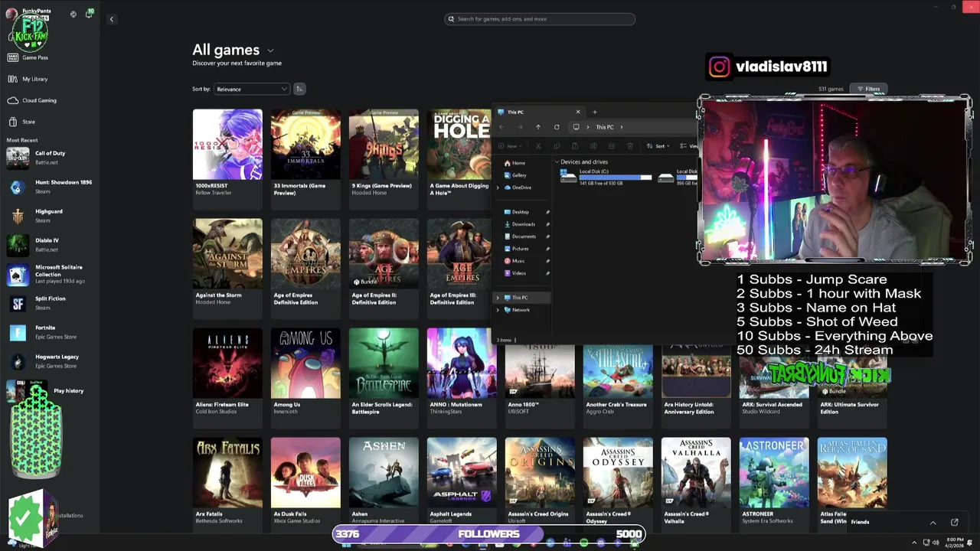Close the This PC tab in Explorer
Viewport: 980px width, 551px height.
tap(578, 112)
